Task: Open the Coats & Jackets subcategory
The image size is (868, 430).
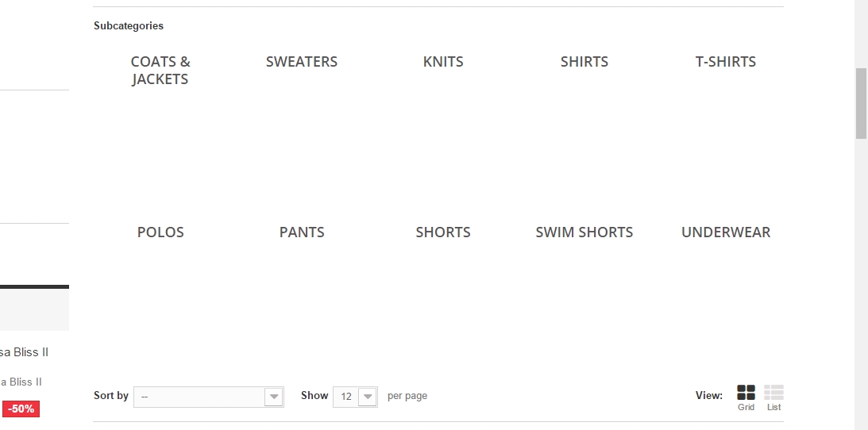Action: click(160, 70)
